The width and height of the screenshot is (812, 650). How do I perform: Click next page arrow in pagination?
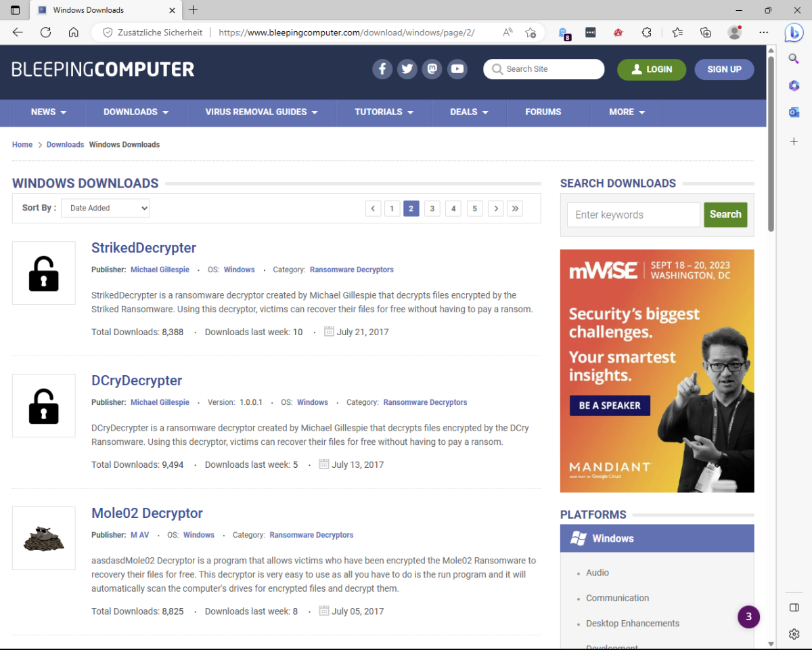point(496,209)
